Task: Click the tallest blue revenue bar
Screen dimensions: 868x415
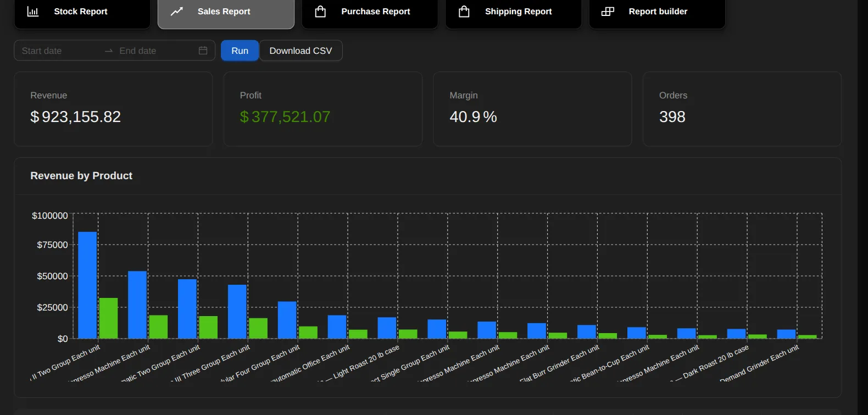Action: (87, 285)
